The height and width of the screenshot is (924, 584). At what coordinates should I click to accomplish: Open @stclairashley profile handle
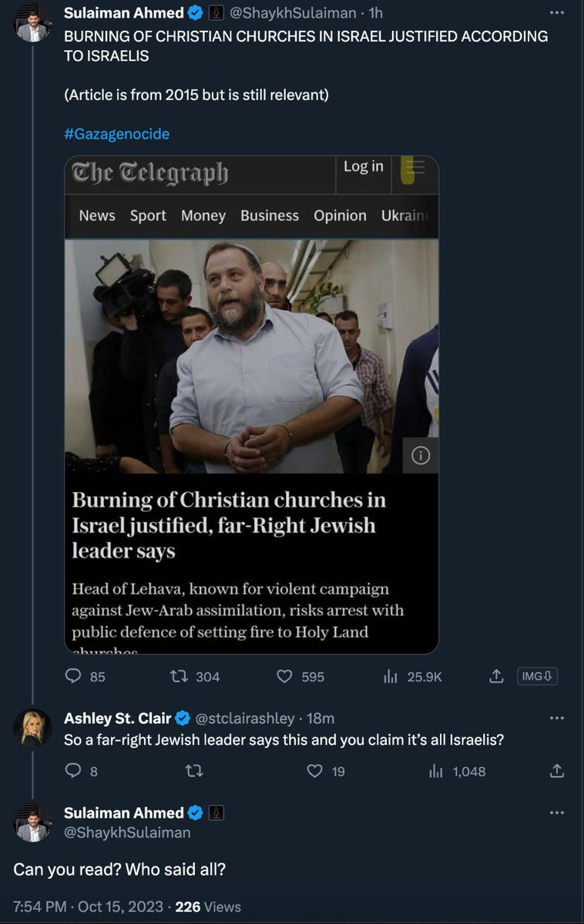click(245, 718)
